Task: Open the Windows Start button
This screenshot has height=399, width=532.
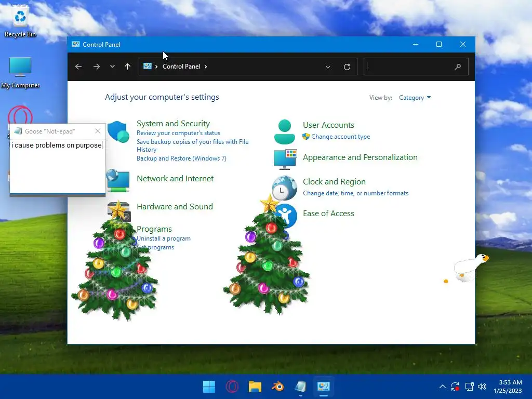Action: 209,387
